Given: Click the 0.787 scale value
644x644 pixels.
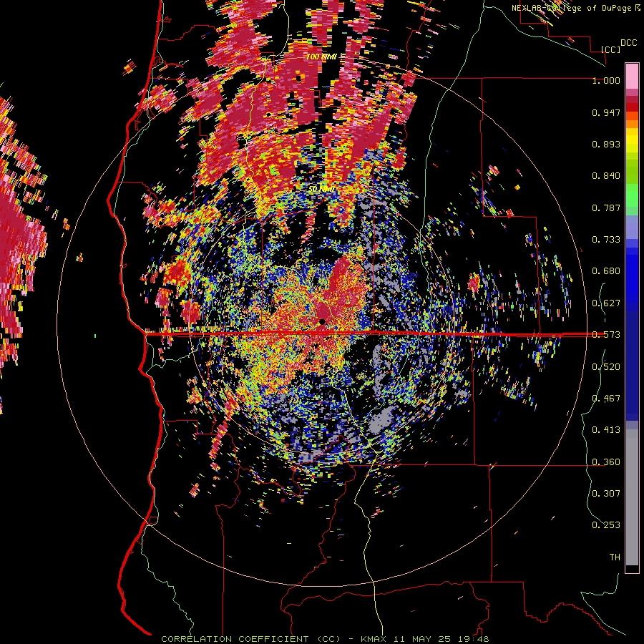Looking at the screenshot, I should click(x=606, y=208).
